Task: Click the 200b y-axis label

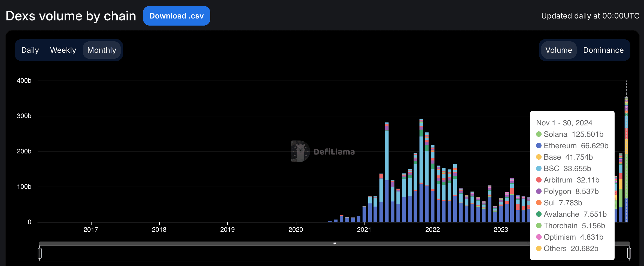Action: click(x=24, y=151)
